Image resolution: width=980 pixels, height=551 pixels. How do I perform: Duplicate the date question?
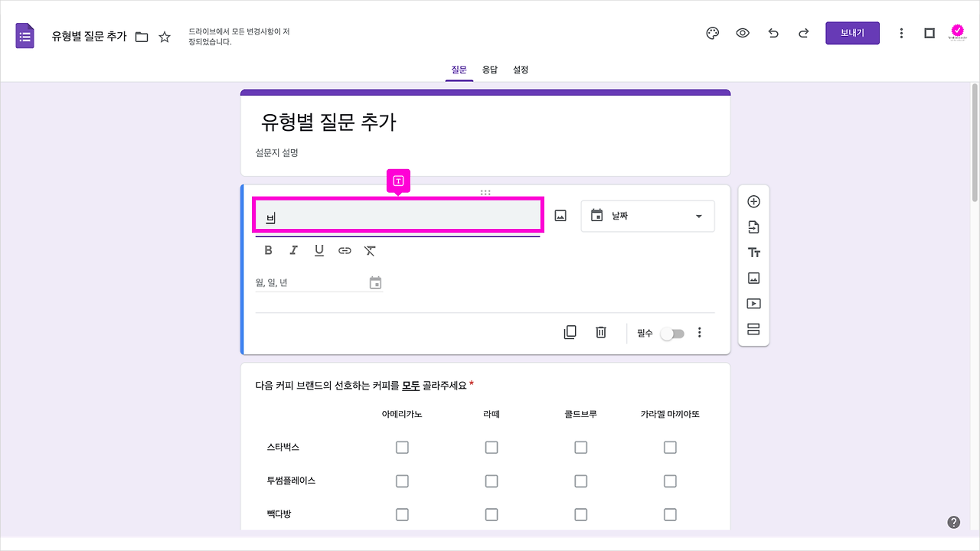click(x=570, y=332)
